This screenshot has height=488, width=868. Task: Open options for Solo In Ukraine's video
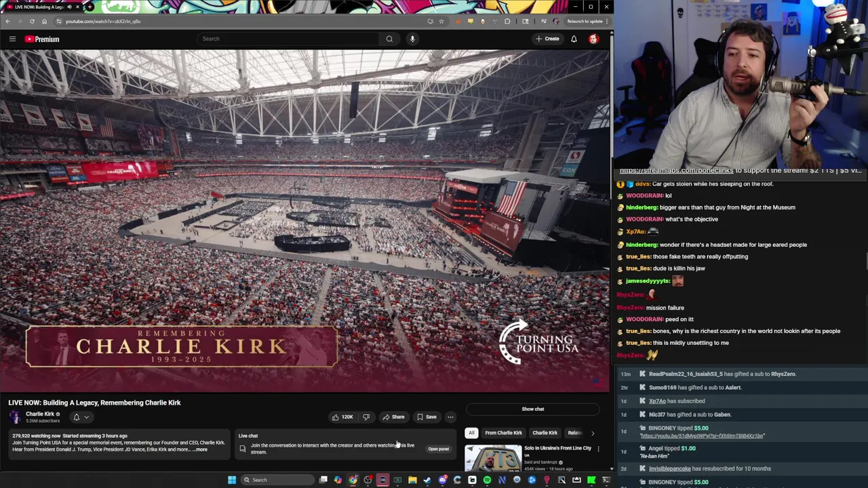point(598,449)
